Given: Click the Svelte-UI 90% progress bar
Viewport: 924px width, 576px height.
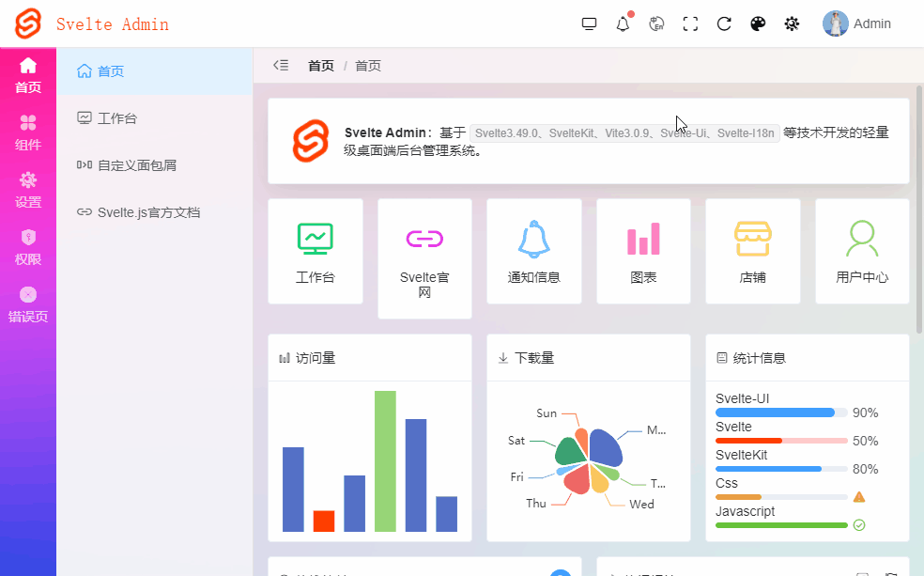Looking at the screenshot, I should point(775,412).
